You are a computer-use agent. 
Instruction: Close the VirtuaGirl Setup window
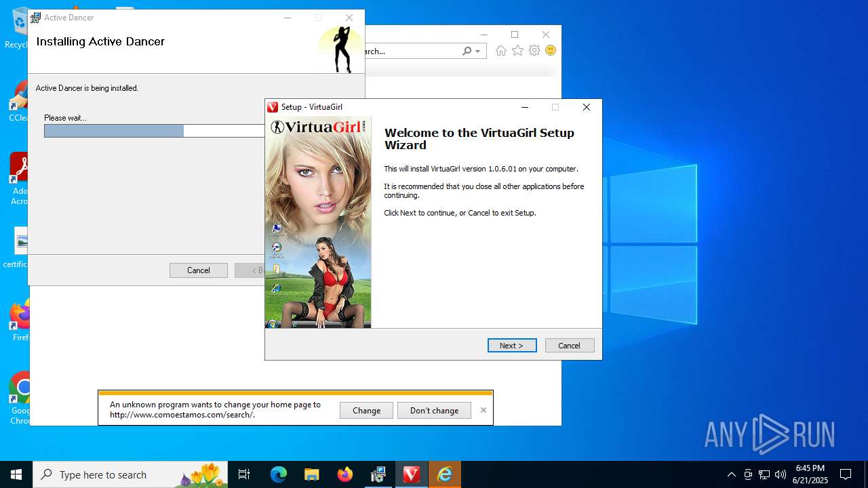(x=587, y=107)
